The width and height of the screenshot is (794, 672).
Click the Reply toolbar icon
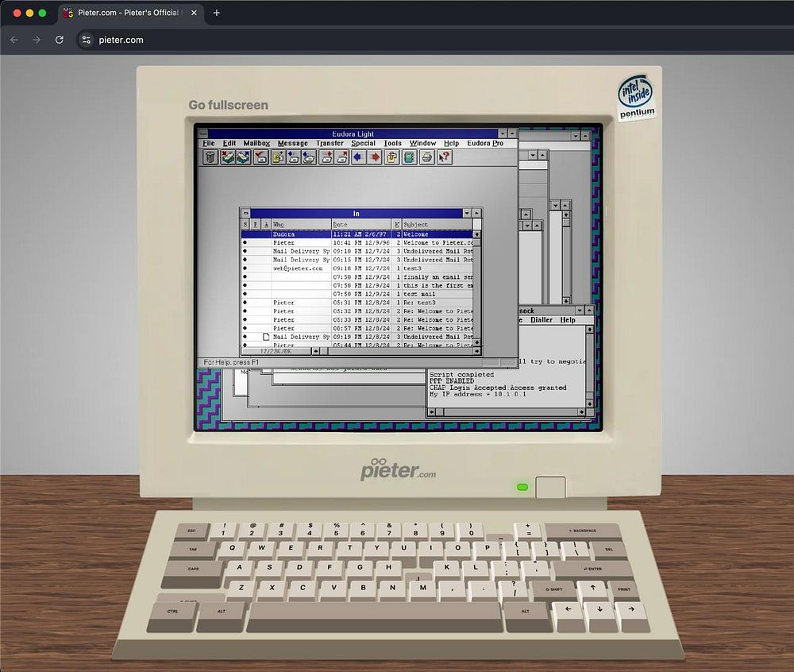(294, 157)
